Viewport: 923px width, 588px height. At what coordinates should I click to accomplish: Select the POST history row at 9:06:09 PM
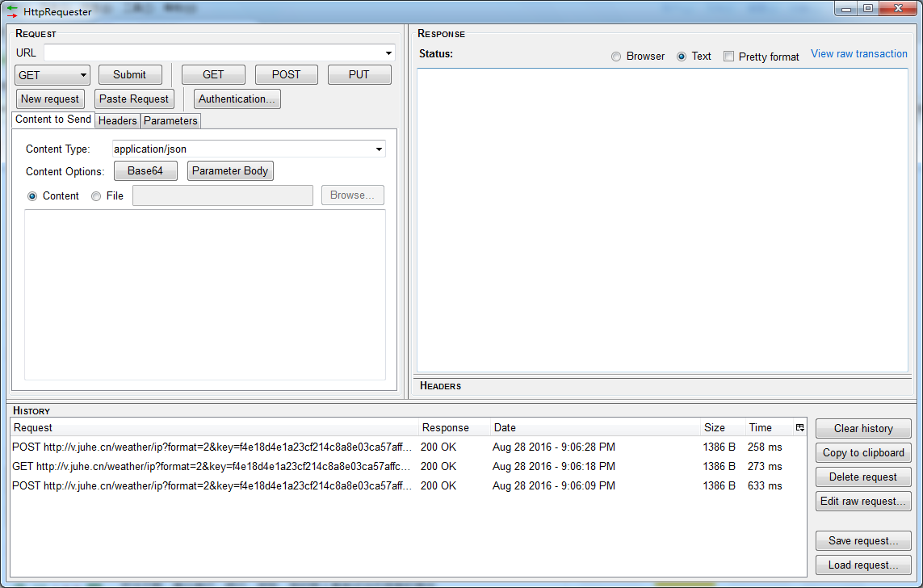409,486
